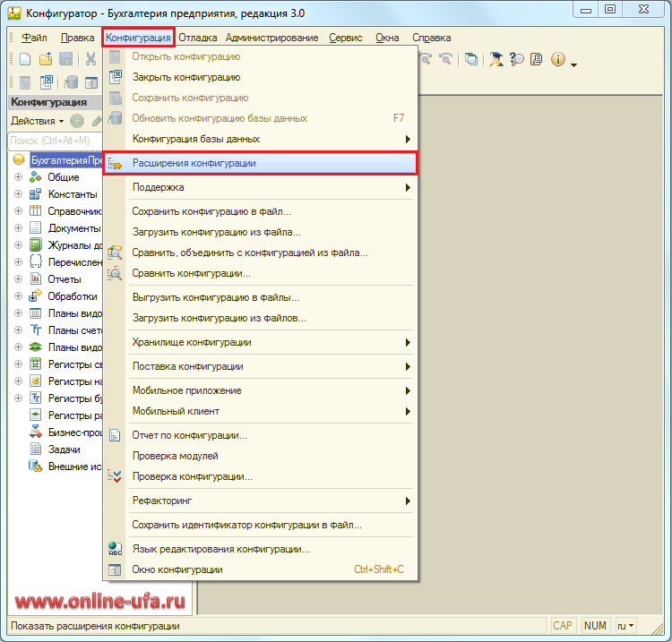Select the Задачи tree item

(65, 449)
